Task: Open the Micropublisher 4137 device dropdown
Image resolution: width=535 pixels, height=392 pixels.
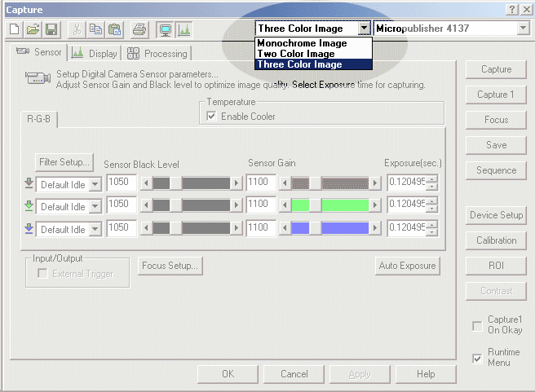Action: (x=523, y=29)
